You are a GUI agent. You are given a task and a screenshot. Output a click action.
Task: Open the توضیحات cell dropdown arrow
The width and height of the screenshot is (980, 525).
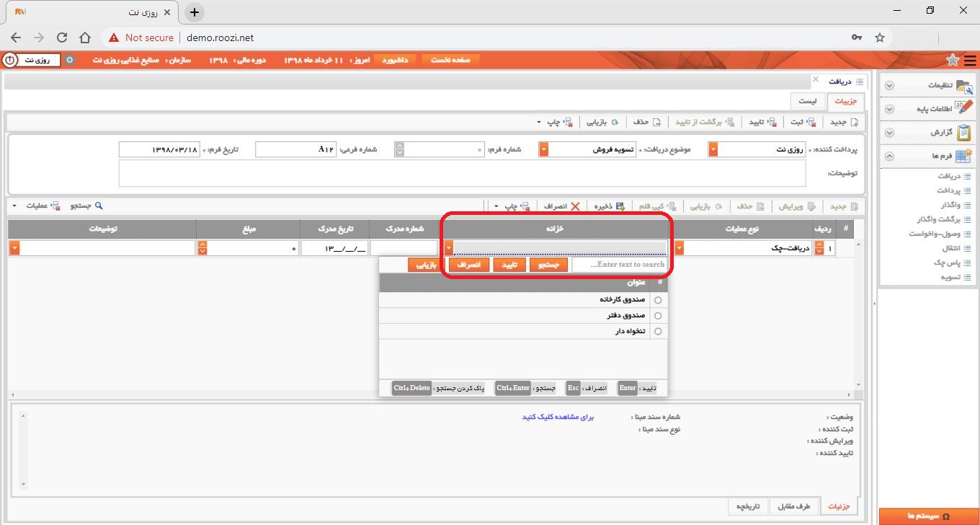pos(14,248)
